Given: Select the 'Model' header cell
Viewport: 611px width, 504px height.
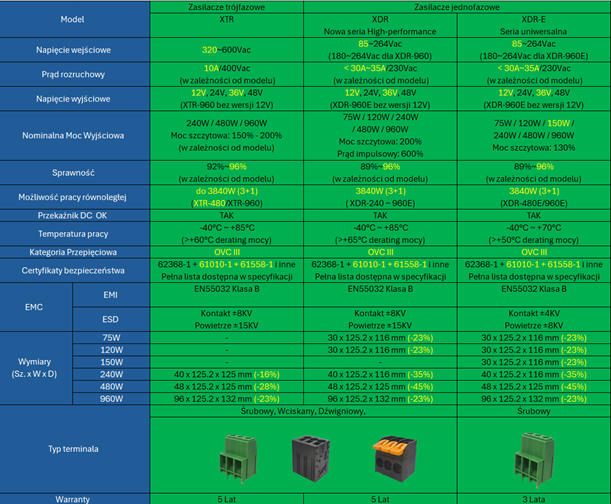Looking at the screenshot, I should [73, 19].
